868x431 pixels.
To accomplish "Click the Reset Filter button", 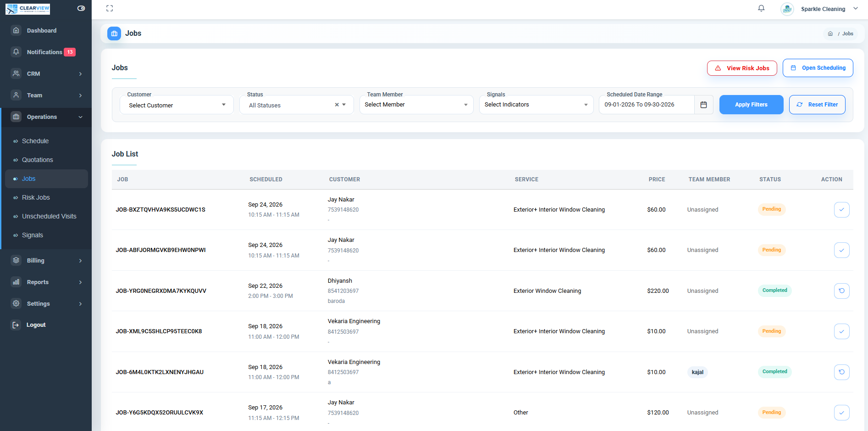I will click(817, 105).
